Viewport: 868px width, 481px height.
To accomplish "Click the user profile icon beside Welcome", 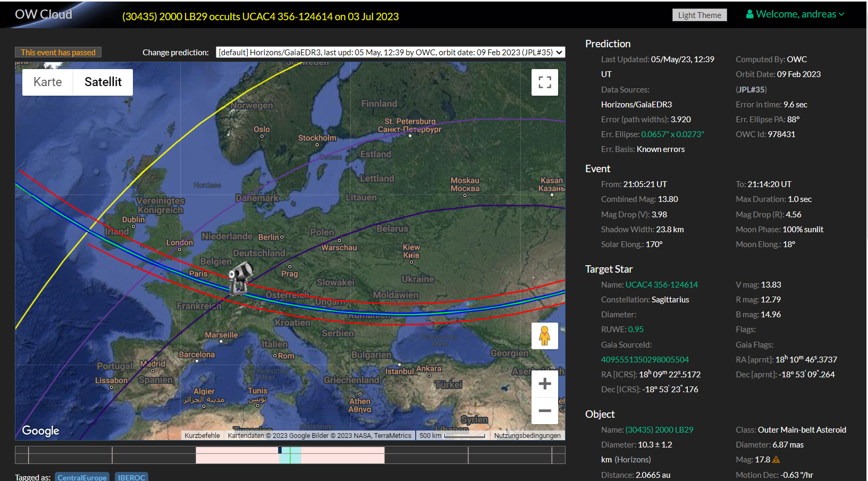I will click(x=749, y=14).
